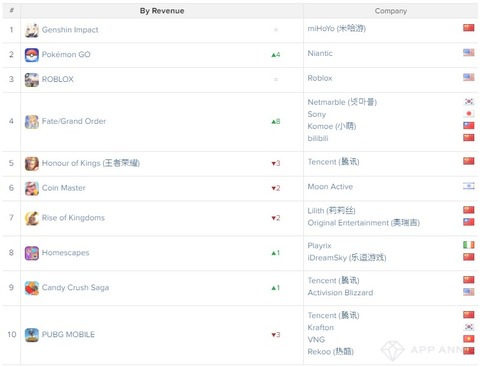
Task: Select the Candy Crush Saga icon
Action: [32, 288]
